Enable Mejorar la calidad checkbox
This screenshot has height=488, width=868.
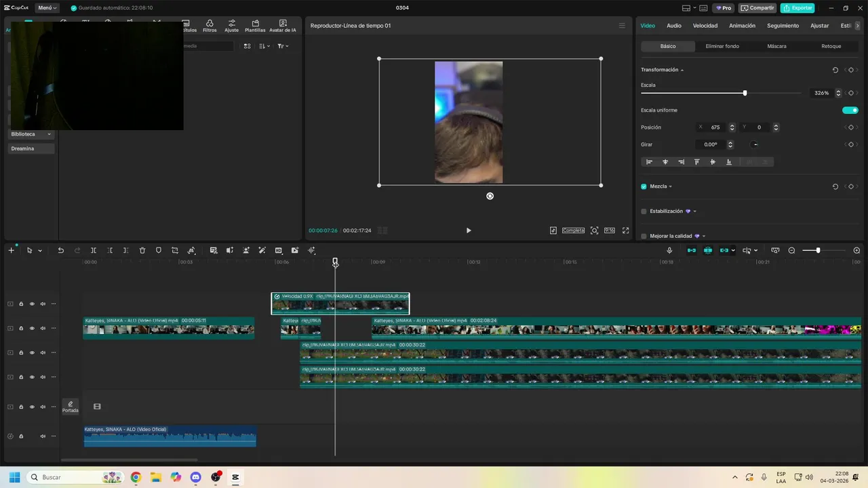tap(644, 237)
